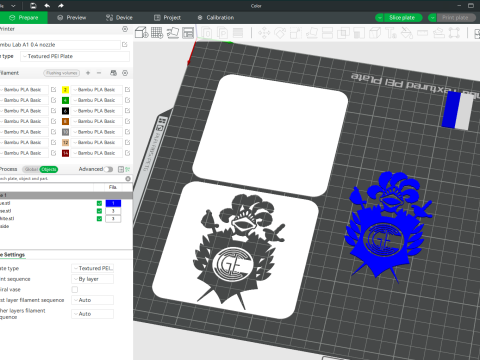Click the compare presets icon beside Advanced
Viewport: 480px width, 360px height.
tap(128, 169)
